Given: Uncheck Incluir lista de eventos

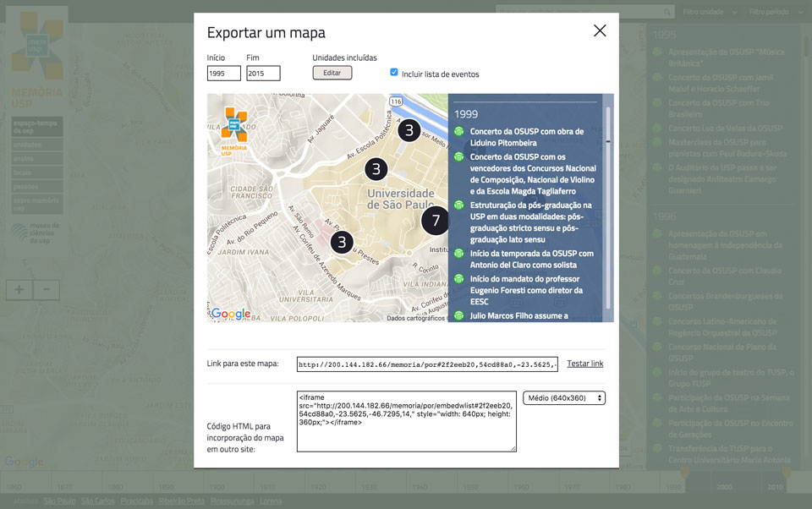Looking at the screenshot, I should pyautogui.click(x=394, y=73).
